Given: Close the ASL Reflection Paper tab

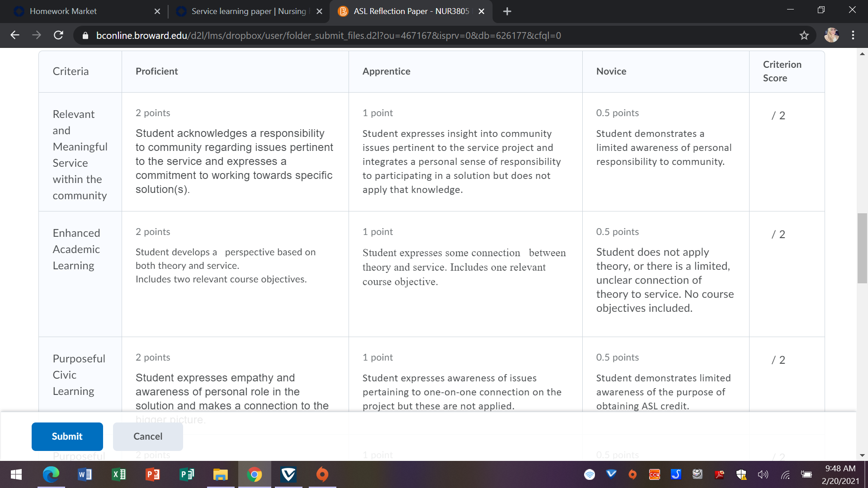Looking at the screenshot, I should (481, 11).
